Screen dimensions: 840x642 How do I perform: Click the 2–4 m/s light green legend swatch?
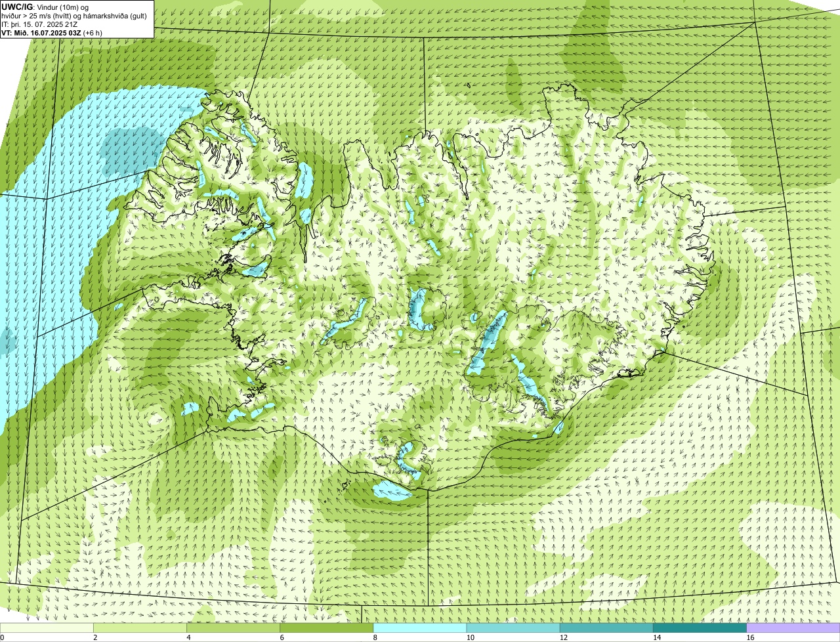(x=140, y=628)
